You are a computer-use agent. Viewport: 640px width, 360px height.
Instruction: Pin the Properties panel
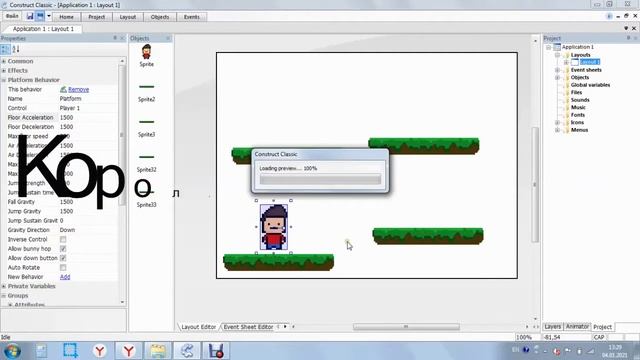coord(115,38)
